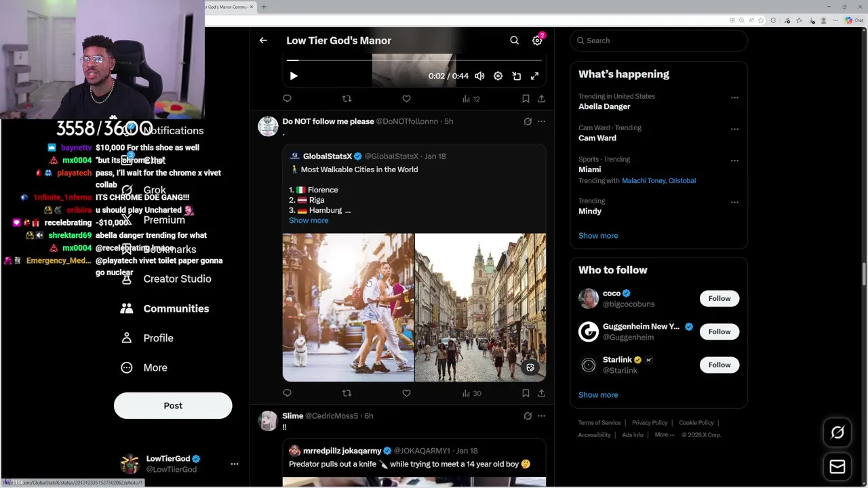The image size is (868, 488).
Task: Open a new browser tab
Action: (264, 7)
